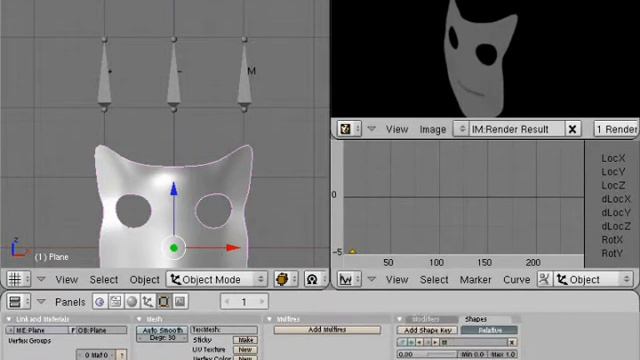Screen dimensions: 640x360
Task: Unlink the Render Result image with X button
Action: click(x=572, y=129)
